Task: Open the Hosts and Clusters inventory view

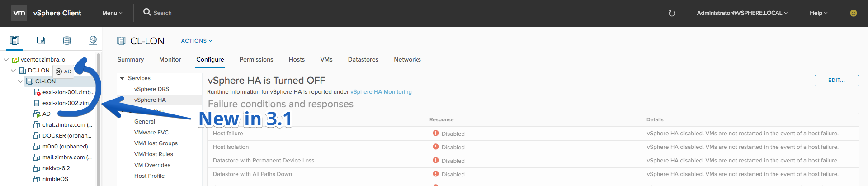Action: 14,41
